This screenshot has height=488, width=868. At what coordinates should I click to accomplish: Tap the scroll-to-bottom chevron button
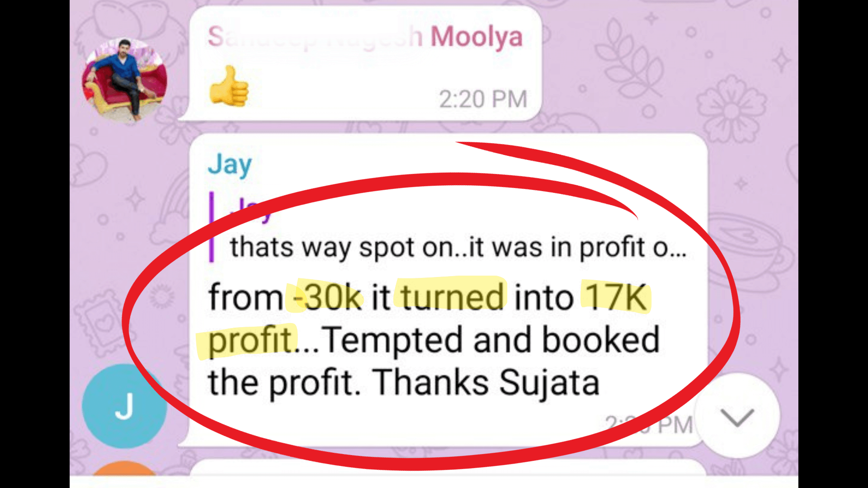[x=737, y=417]
